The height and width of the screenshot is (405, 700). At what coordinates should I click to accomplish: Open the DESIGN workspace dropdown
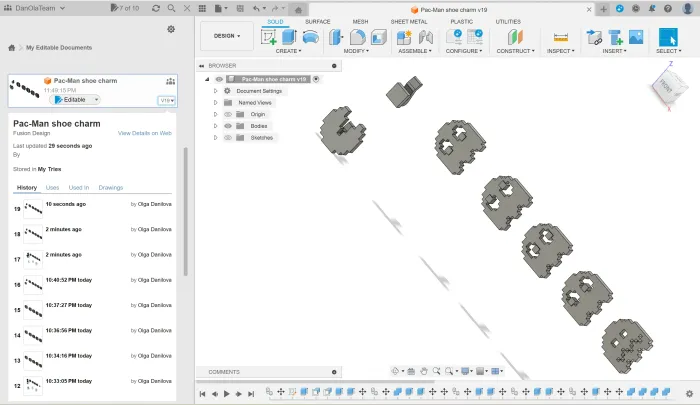click(x=227, y=35)
